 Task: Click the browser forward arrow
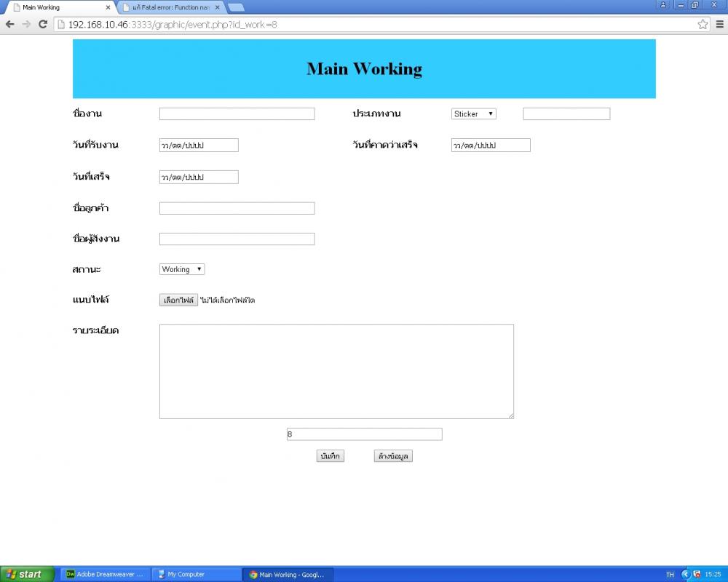(x=26, y=24)
